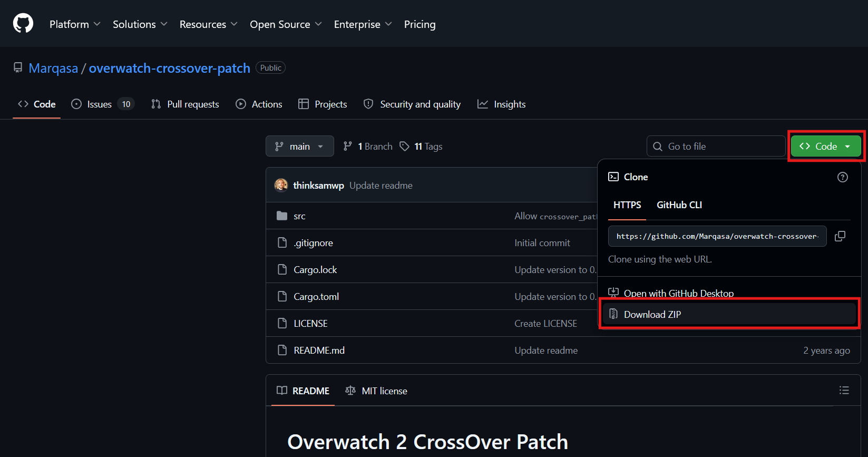Open the Pricing page
This screenshot has height=457, width=868.
coord(420,24)
